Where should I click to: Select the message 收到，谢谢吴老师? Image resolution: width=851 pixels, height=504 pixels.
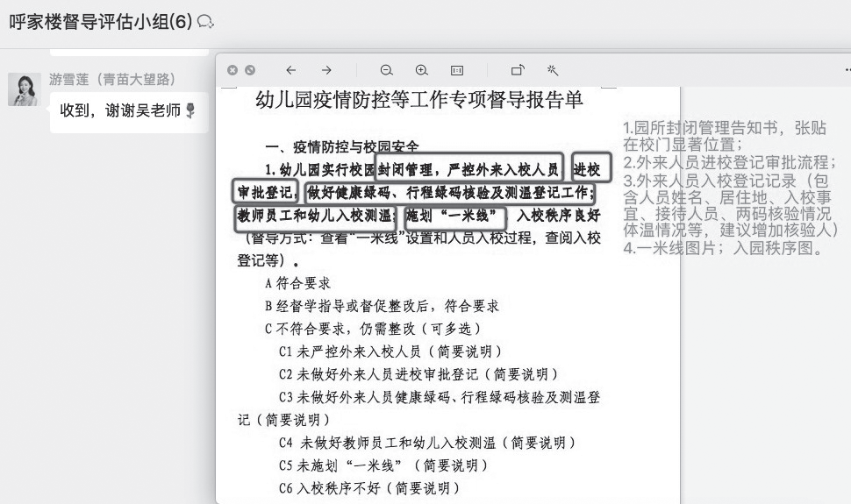click(x=129, y=112)
